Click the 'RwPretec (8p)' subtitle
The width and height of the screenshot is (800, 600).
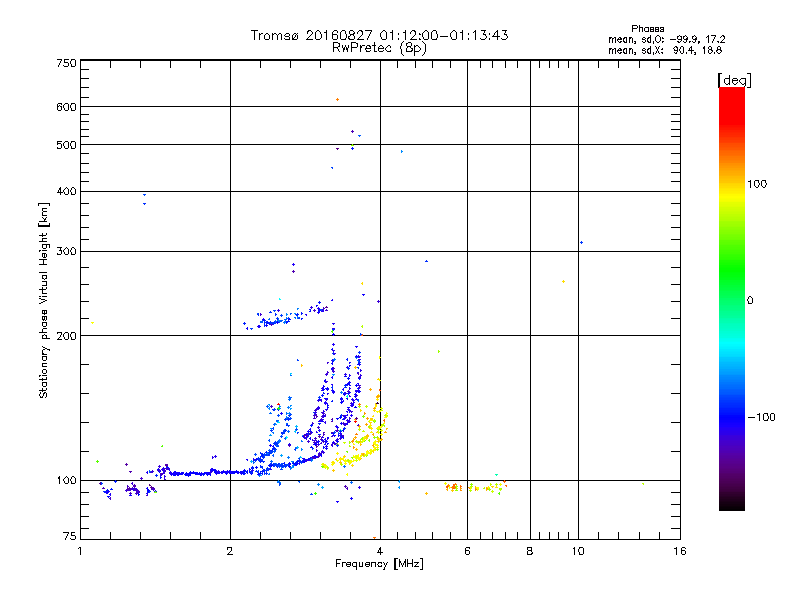(379, 48)
